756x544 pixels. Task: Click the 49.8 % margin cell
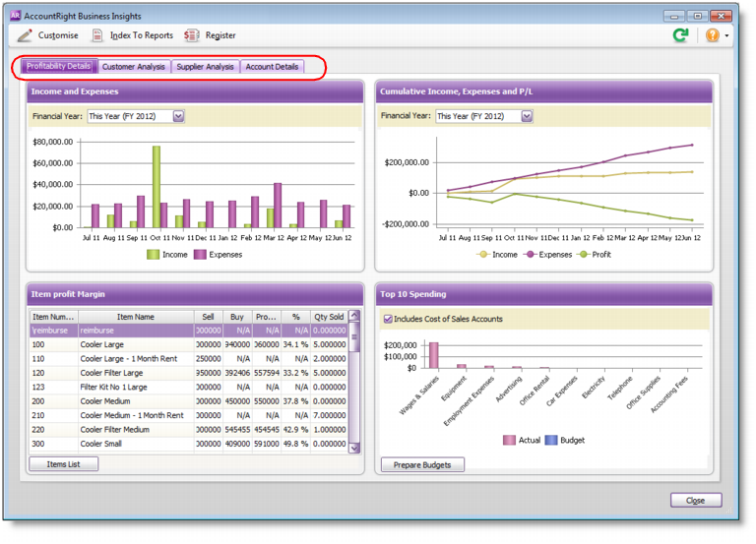[x=295, y=444]
